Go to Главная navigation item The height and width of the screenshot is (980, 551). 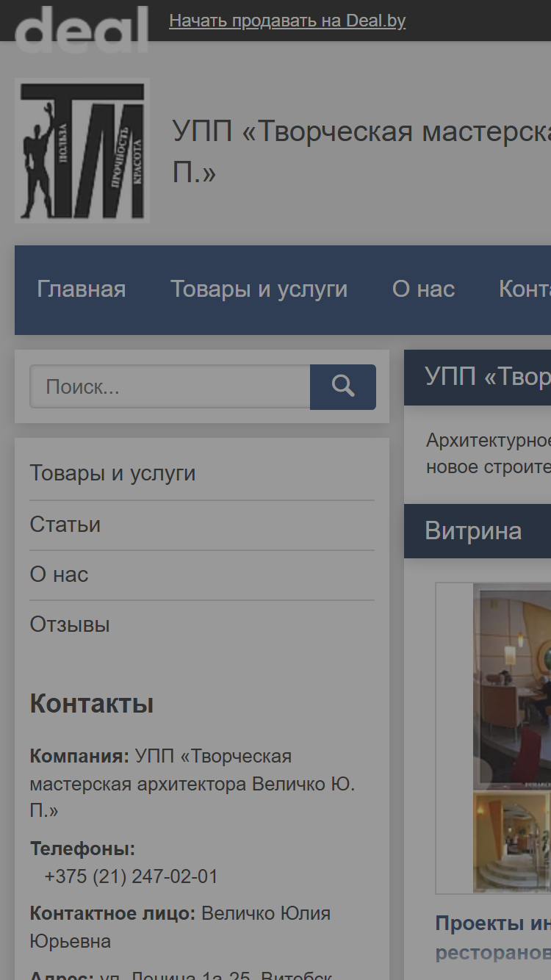click(82, 289)
